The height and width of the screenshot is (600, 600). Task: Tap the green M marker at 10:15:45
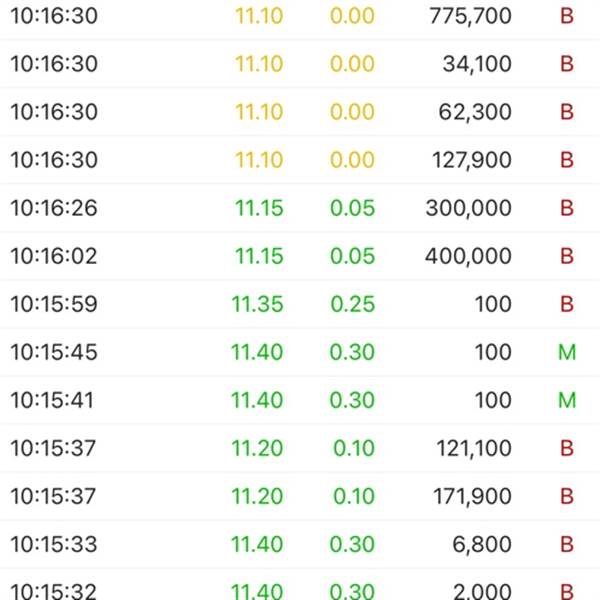[567, 352]
